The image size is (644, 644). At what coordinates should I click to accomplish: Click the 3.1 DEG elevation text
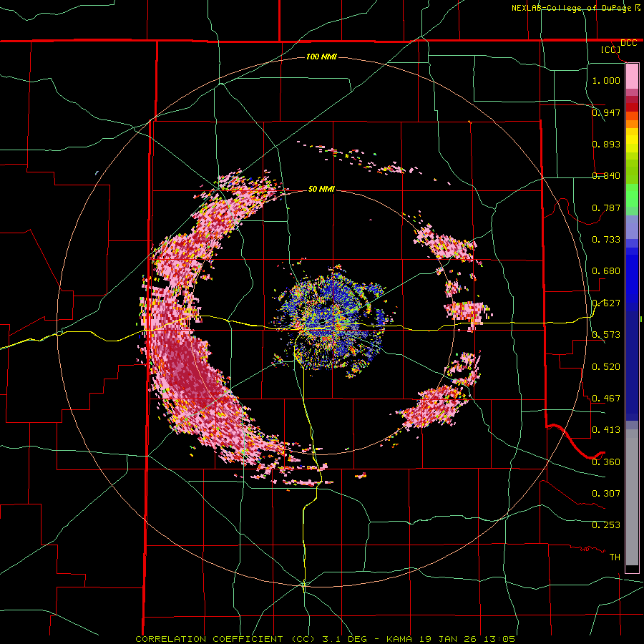click(x=343, y=639)
